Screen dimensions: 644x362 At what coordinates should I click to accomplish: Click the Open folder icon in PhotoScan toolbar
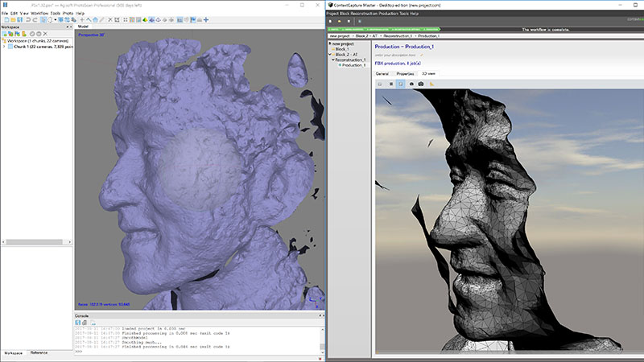point(13,19)
